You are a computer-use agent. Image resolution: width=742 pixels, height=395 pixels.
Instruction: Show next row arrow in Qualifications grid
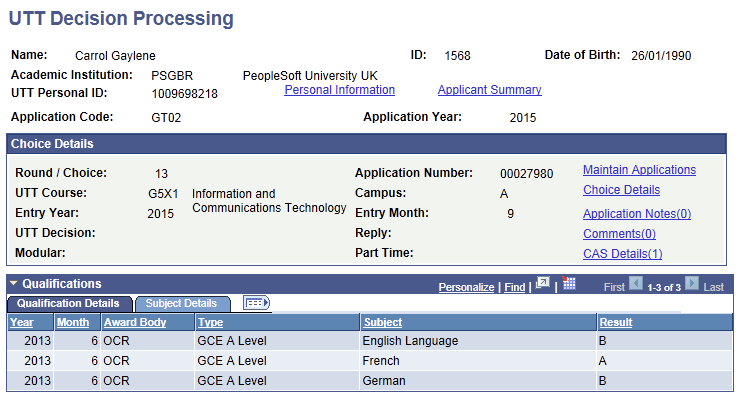tap(691, 283)
